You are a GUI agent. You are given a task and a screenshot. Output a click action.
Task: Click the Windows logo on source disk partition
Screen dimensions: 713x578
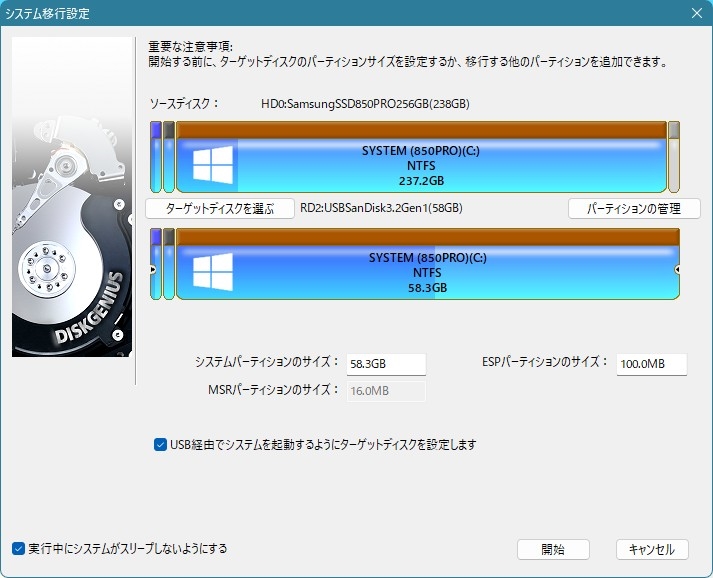click(x=213, y=165)
